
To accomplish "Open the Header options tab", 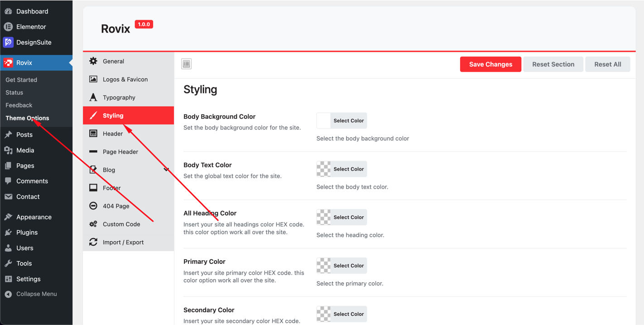I will click(x=129, y=134).
